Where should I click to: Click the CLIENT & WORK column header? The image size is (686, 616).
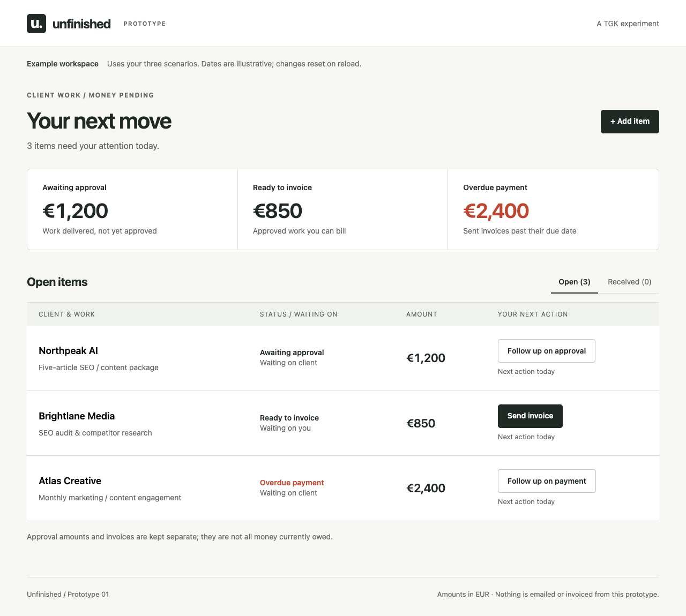66,314
